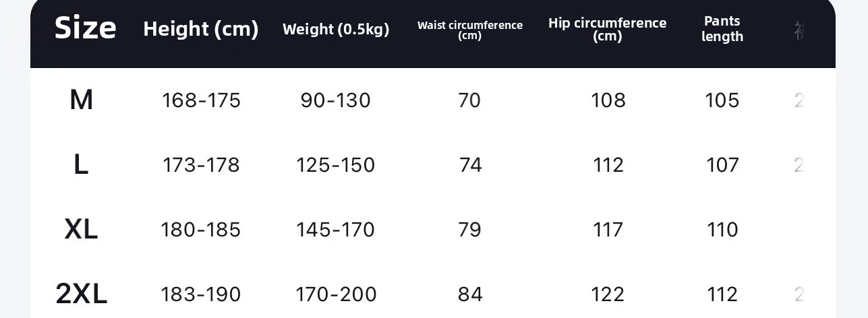Click the Weight (0.5kg) column header
This screenshot has height=318, width=868.
[x=336, y=30]
